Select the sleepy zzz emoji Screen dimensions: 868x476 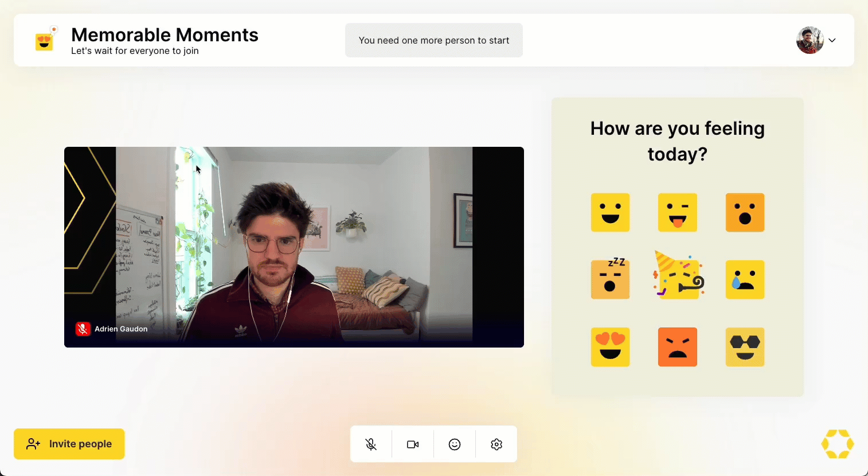pos(610,280)
